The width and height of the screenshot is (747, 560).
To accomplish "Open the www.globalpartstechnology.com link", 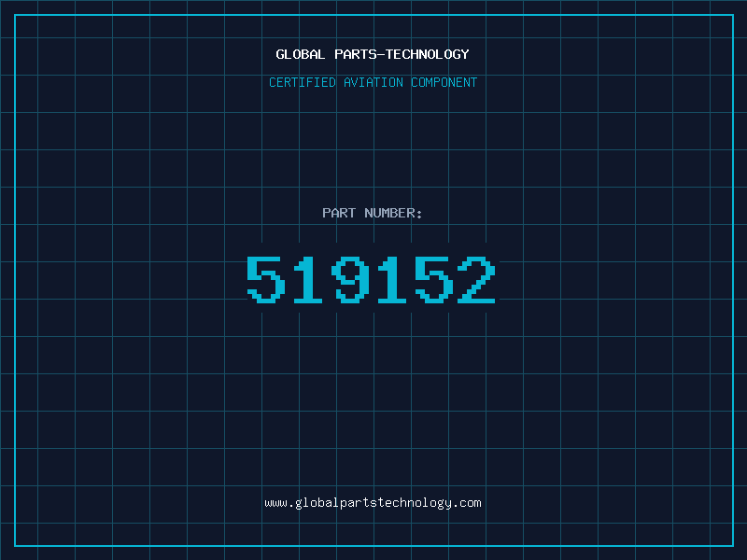I will pyautogui.click(x=373, y=503).
